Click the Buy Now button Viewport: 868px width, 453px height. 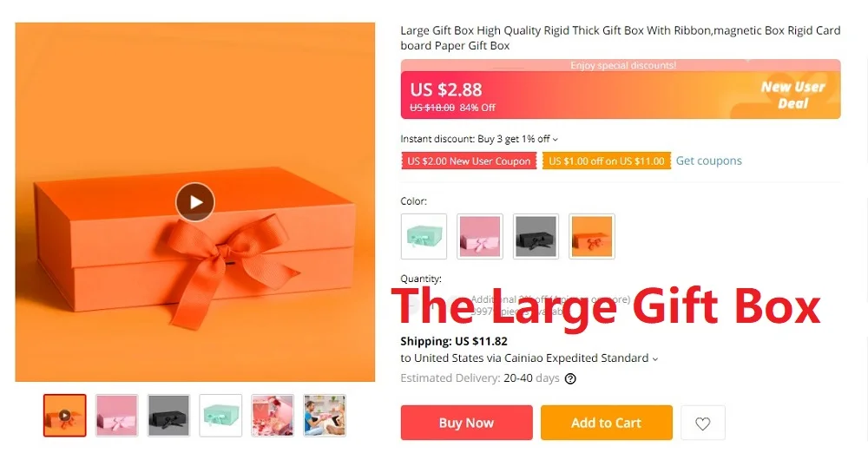[x=467, y=423]
